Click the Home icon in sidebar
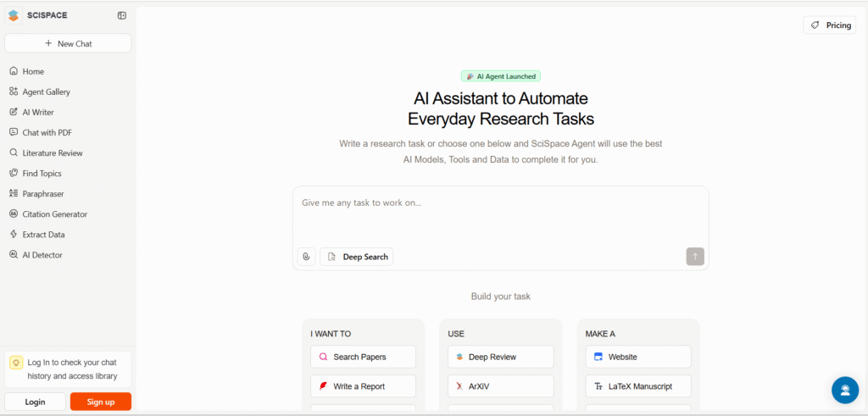Image resolution: width=868 pixels, height=416 pixels. (14, 72)
